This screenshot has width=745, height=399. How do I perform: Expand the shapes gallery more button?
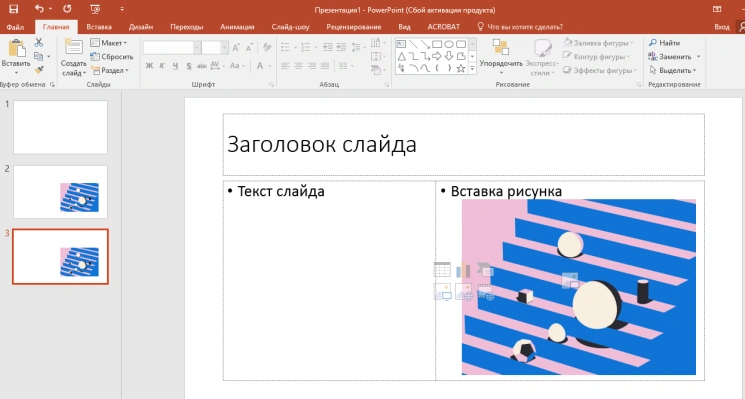[x=472, y=69]
